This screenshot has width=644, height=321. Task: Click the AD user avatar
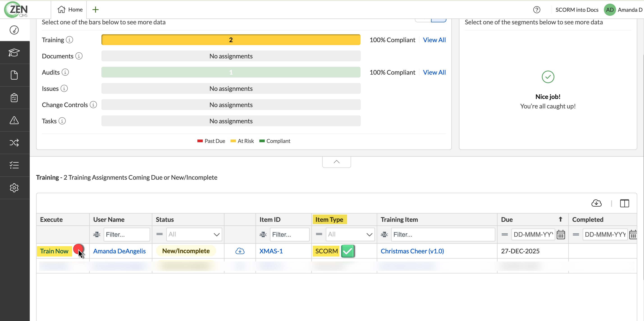tap(610, 10)
